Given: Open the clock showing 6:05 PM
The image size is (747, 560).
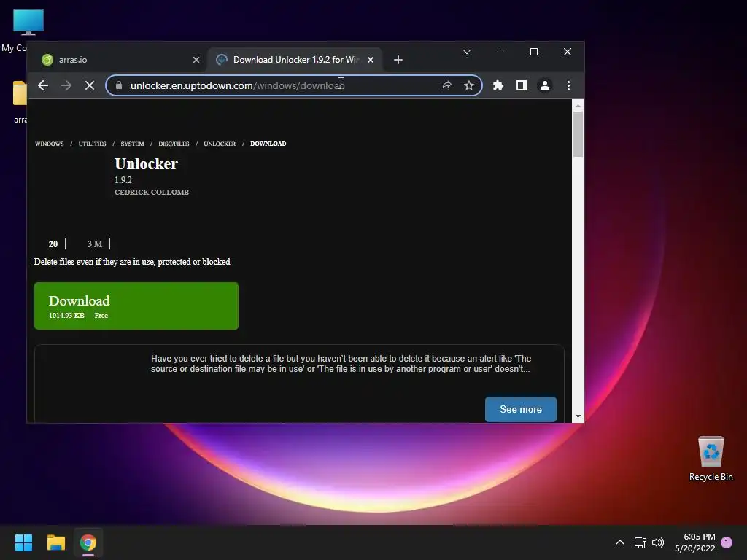Looking at the screenshot, I should pos(695,542).
